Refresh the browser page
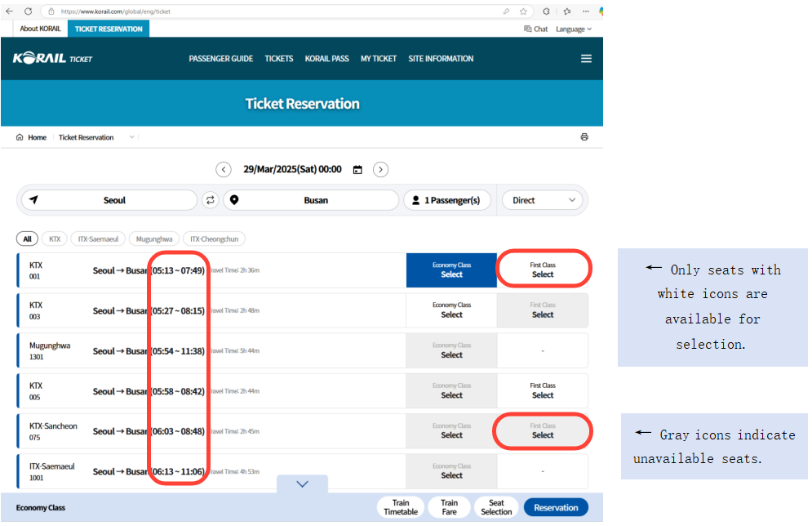The width and height of the screenshot is (812, 526). pyautogui.click(x=28, y=11)
